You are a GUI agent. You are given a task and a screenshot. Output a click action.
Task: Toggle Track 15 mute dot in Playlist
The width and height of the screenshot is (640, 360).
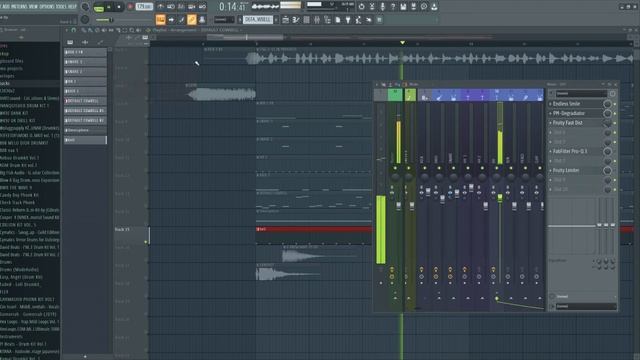coord(146,242)
